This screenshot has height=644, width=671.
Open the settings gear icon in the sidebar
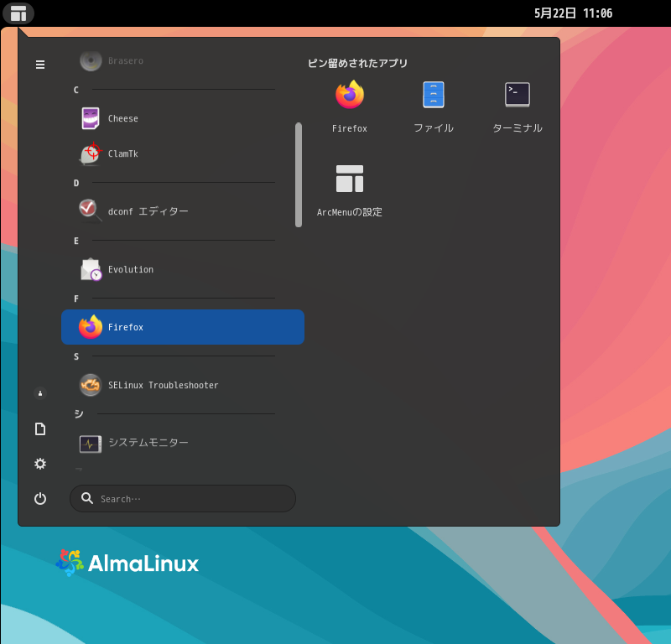click(40, 464)
